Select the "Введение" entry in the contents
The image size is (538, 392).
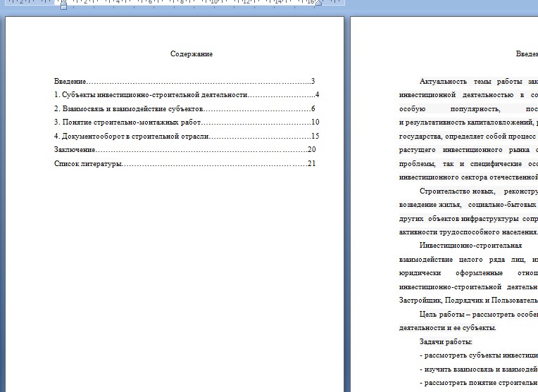point(70,82)
